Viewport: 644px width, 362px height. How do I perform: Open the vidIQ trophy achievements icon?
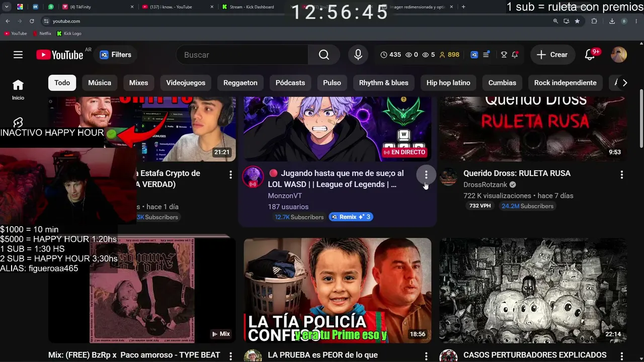504,55
